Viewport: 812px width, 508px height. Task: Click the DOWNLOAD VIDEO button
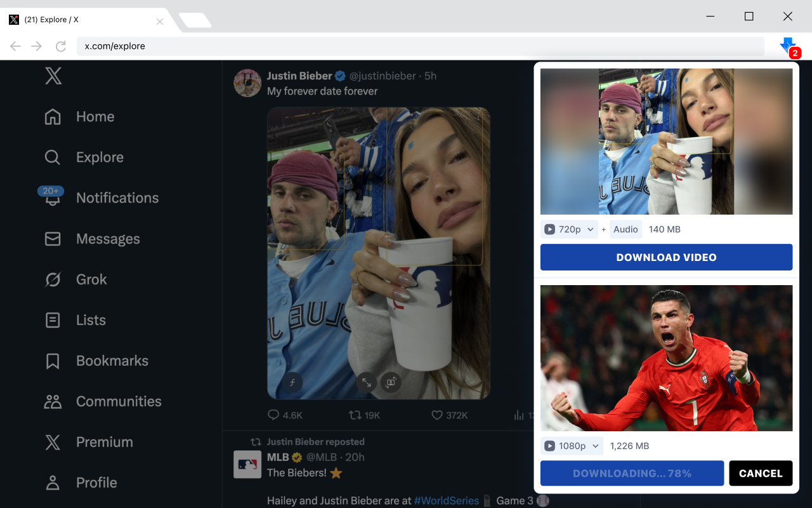(666, 257)
